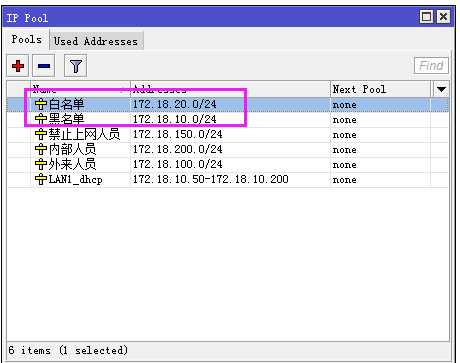Click the pool icon beside 禁止上网人员
The image size is (460, 363).
(x=41, y=134)
